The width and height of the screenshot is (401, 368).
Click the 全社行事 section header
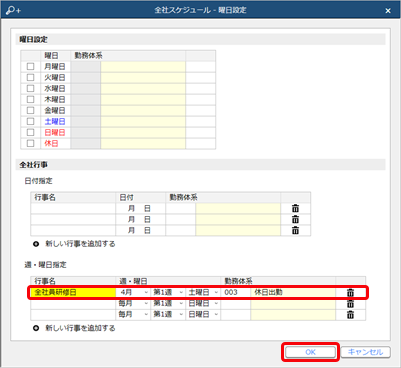click(x=34, y=165)
